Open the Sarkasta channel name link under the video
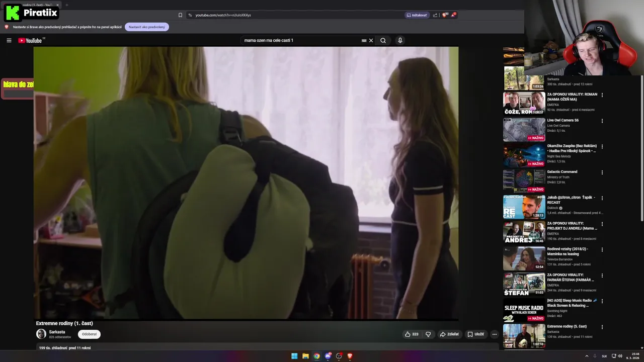The height and width of the screenshot is (362, 644). click(57, 332)
